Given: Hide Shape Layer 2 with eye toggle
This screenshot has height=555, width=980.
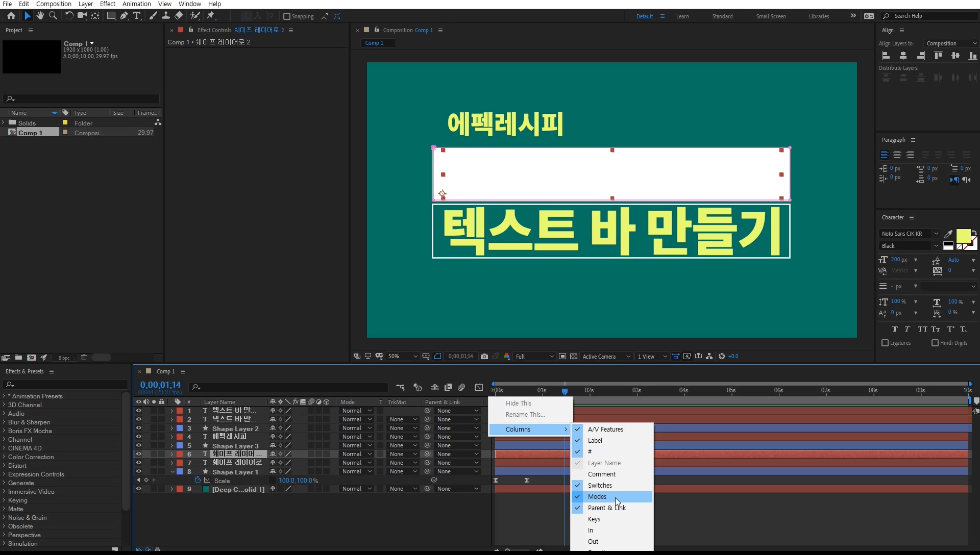Looking at the screenshot, I should 138,428.
